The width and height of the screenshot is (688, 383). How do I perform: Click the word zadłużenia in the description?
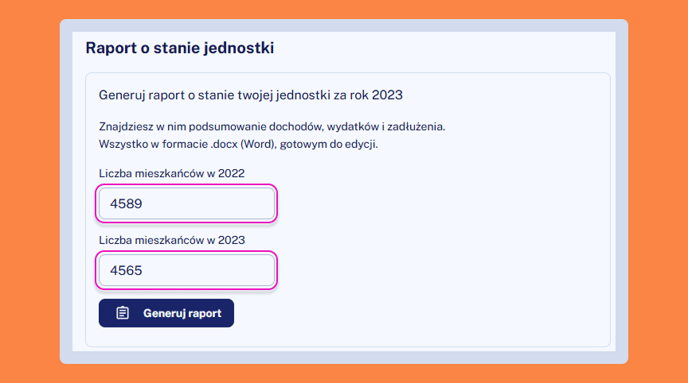[416, 127]
